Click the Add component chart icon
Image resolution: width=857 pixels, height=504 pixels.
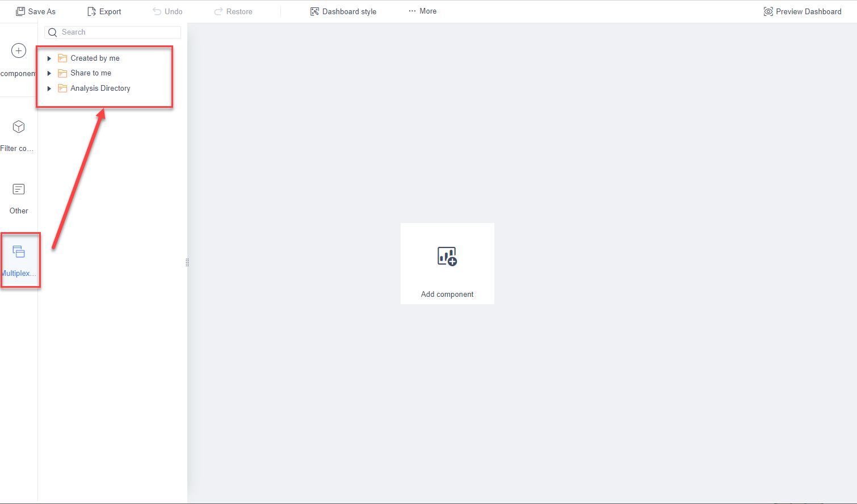[x=447, y=257]
